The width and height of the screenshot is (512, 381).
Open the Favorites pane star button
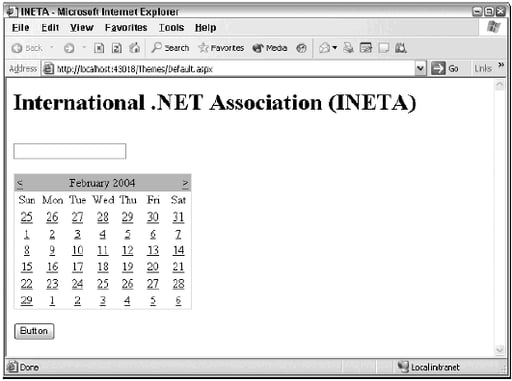click(x=221, y=48)
